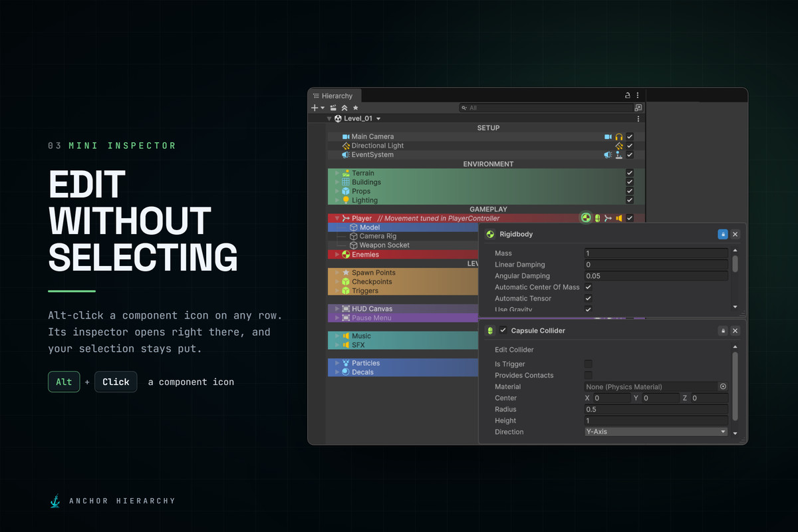
Task: Toggle the Capsule Collider inspector lock
Action: tap(723, 331)
